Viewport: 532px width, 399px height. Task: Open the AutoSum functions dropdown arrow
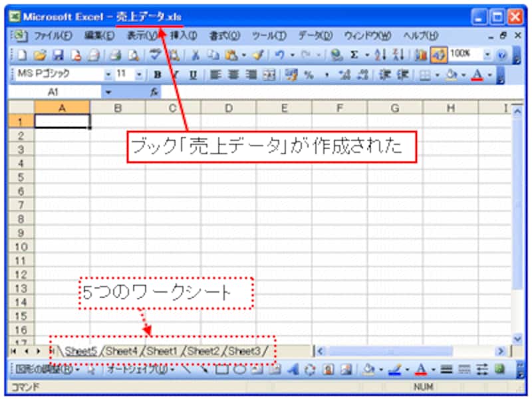click(x=367, y=55)
